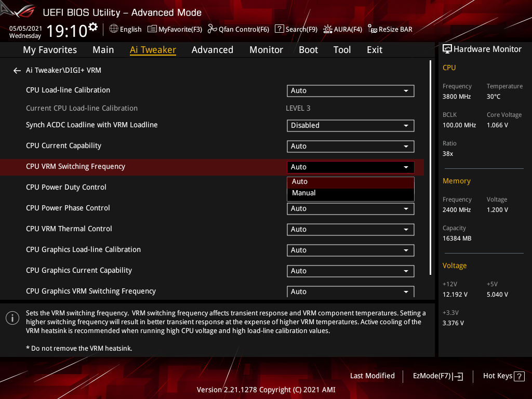Viewport: 532px width, 399px height.
Task: Select CPU VRM Switching Frequency label
Action: (x=76, y=167)
